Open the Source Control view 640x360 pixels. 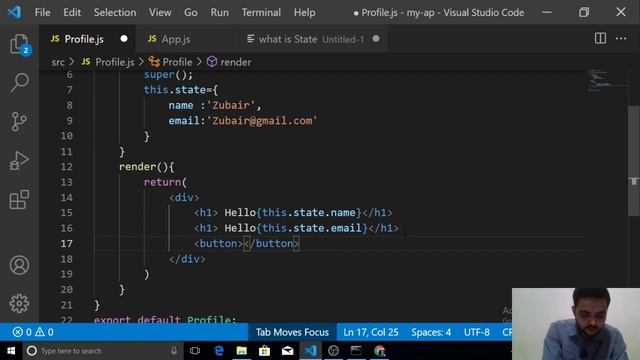pos(19,122)
